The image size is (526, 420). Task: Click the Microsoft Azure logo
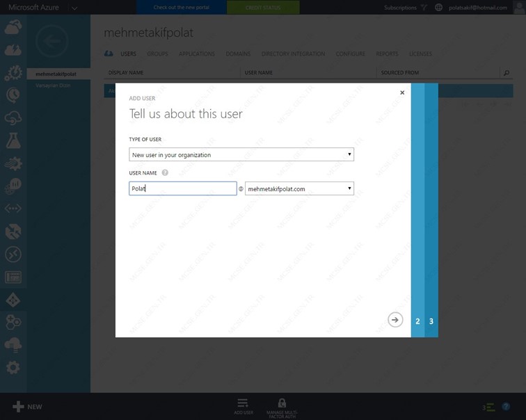pyautogui.click(x=33, y=7)
